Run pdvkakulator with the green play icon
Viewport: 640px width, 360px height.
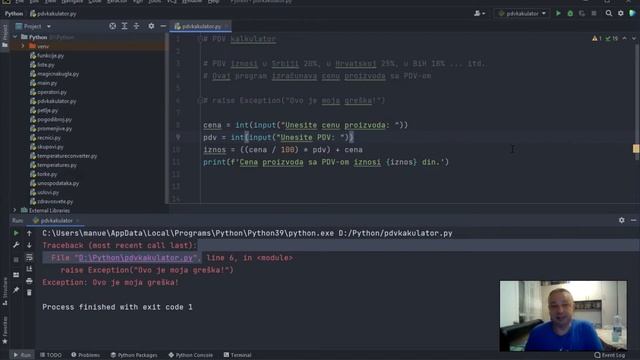(558, 13)
